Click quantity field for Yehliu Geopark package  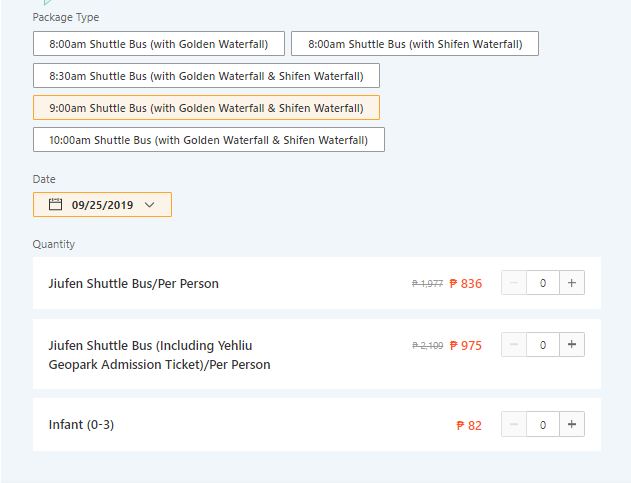[543, 345]
